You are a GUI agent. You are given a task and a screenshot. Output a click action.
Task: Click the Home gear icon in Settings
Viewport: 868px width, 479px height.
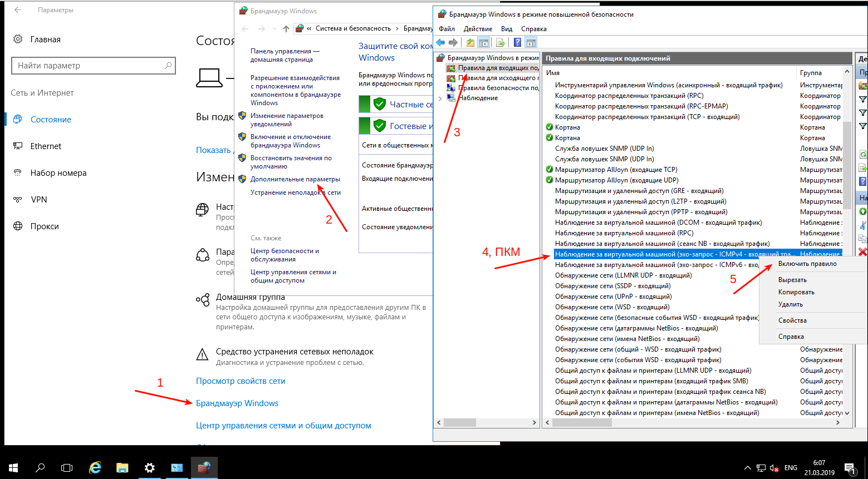[x=18, y=39]
